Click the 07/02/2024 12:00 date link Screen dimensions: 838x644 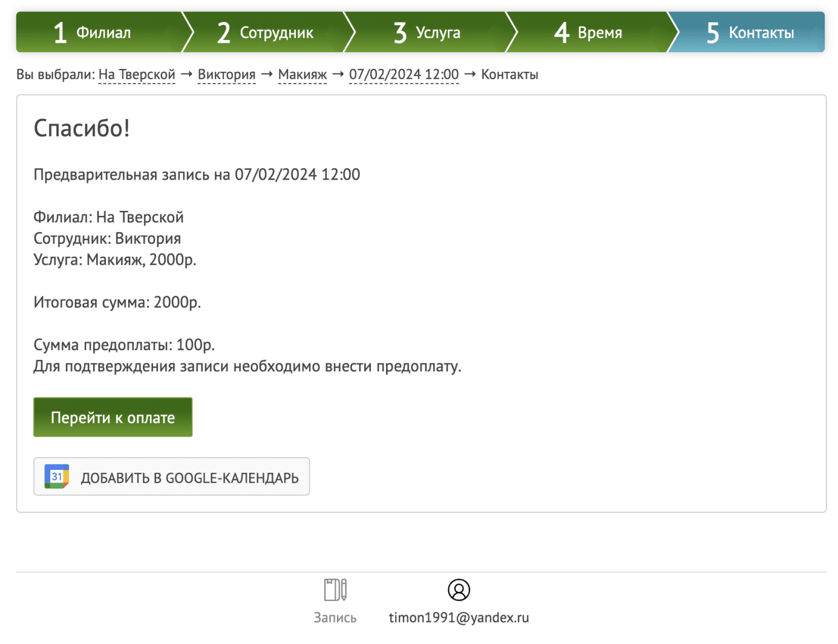click(404, 74)
